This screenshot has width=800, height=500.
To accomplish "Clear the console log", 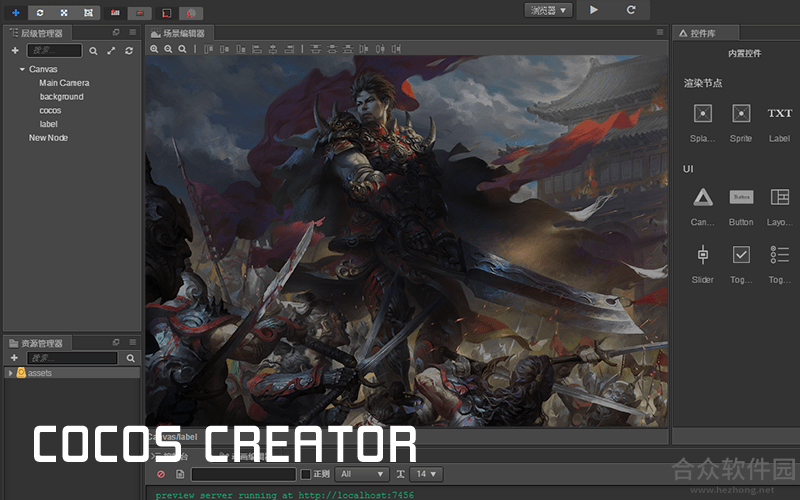I will point(161,474).
